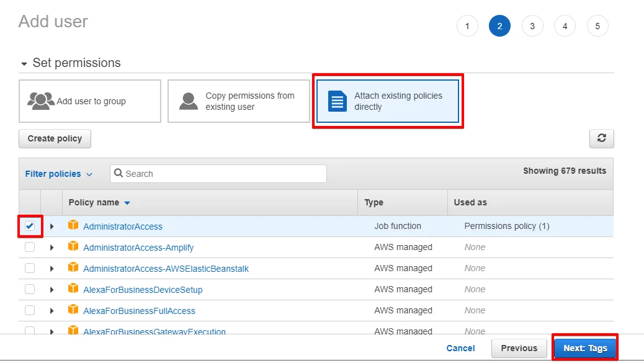Click the refresh policies icon

pos(601,138)
